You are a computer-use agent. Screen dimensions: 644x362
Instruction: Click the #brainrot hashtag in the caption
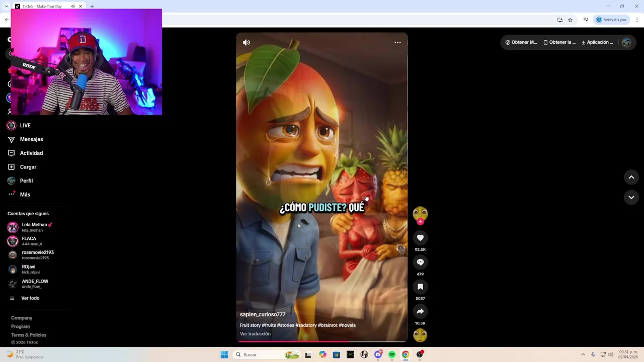click(328, 325)
